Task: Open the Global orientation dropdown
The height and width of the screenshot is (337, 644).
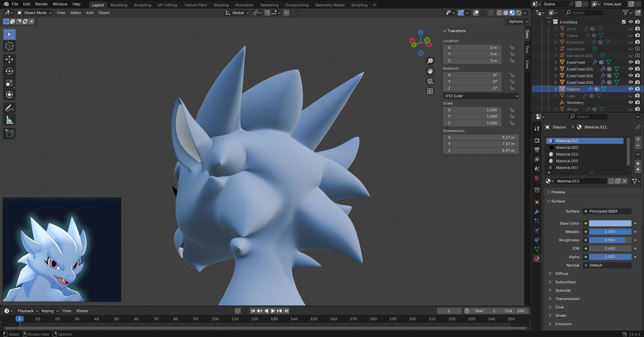Action: pyautogui.click(x=237, y=13)
